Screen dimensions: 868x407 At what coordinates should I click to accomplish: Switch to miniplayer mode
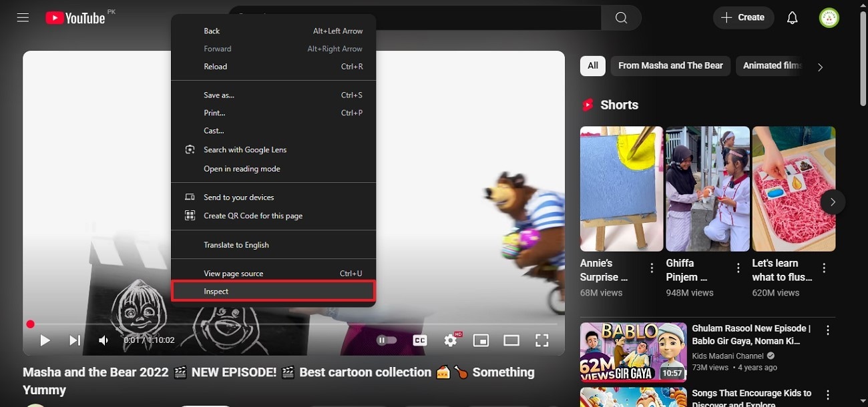click(481, 340)
